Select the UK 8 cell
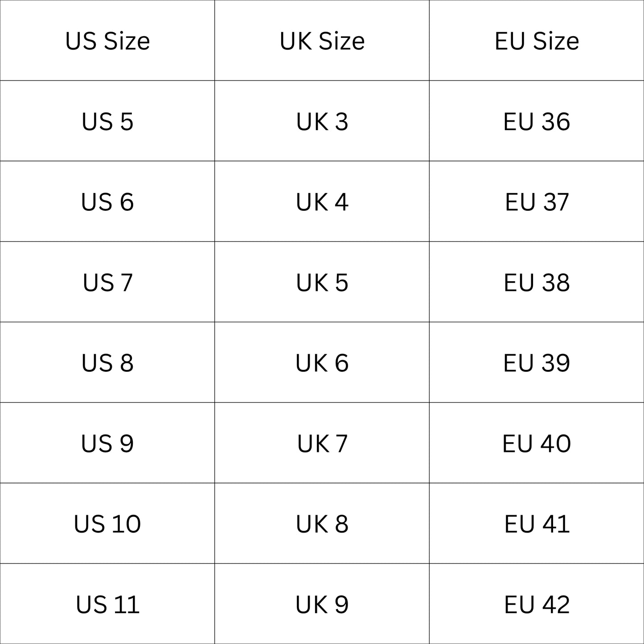 point(322,524)
